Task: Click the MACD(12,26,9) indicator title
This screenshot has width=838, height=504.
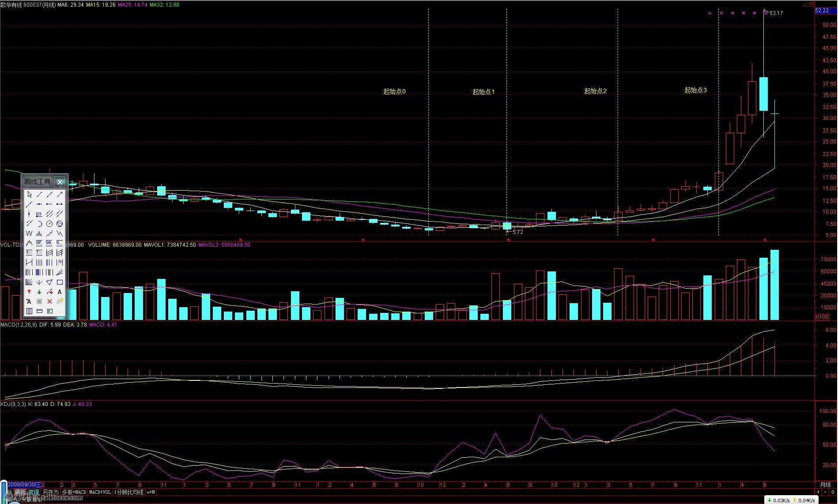Action: coord(19,325)
